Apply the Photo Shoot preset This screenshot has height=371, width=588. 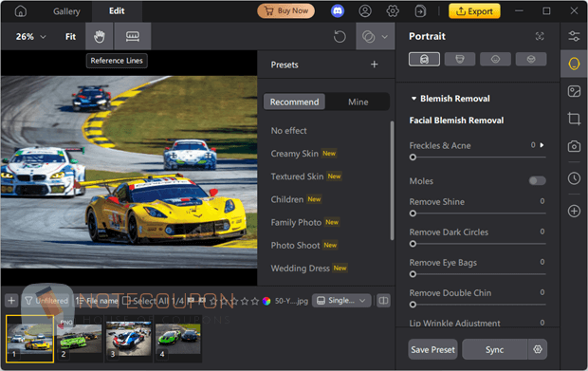(x=296, y=246)
